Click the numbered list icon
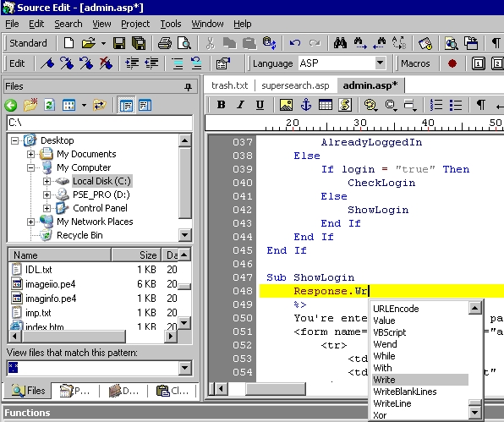Image resolution: width=504 pixels, height=422 pixels. [x=436, y=105]
